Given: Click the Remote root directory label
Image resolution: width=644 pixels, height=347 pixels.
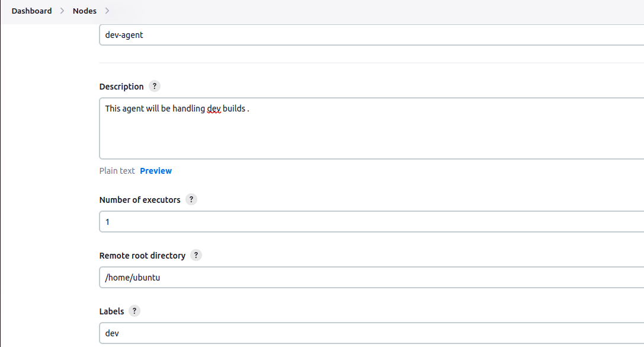Looking at the screenshot, I should click(x=143, y=256).
